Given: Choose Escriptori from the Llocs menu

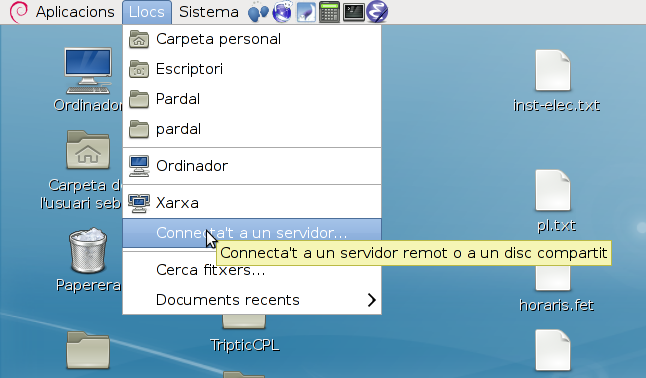Looking at the screenshot, I should [252, 69].
